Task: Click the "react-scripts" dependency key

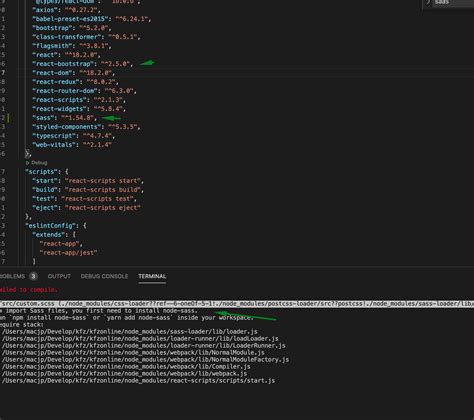Action: [x=59, y=100]
